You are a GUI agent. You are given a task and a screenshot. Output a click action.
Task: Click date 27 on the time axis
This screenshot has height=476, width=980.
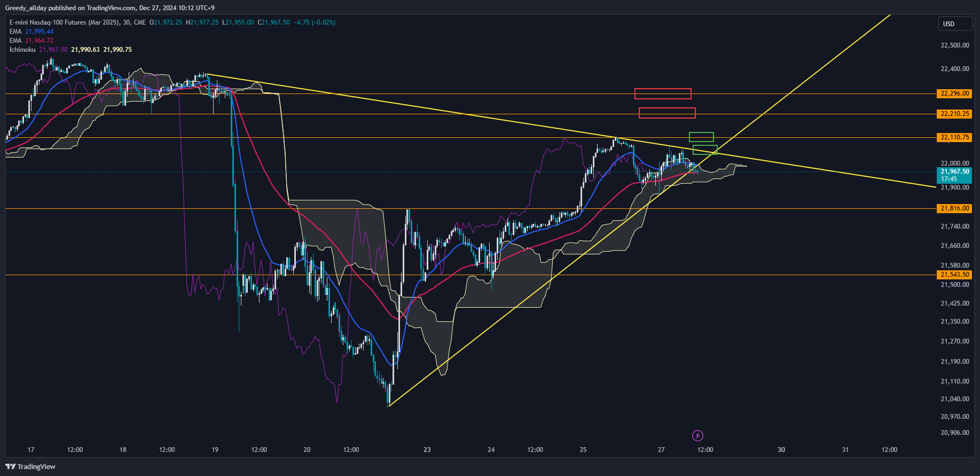[x=661, y=450]
